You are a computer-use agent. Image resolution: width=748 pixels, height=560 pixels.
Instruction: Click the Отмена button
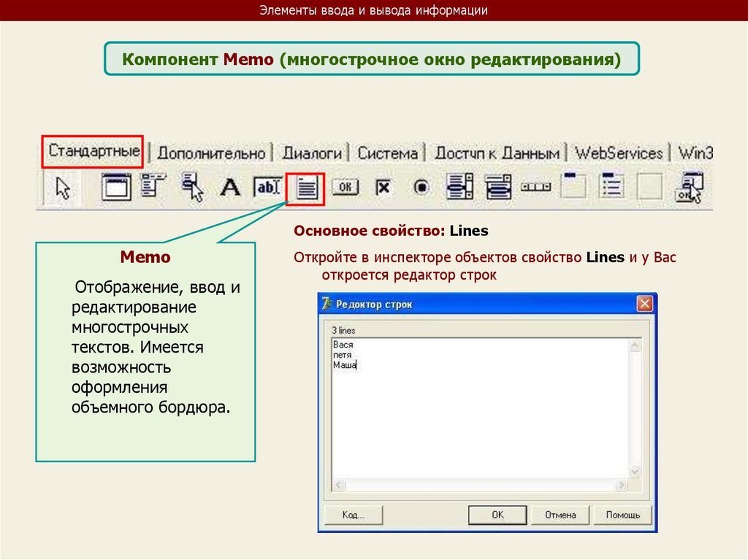click(560, 515)
